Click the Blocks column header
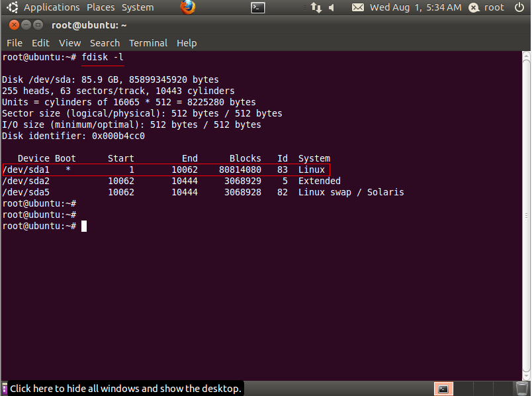Viewport: 532px width, 396px height. [x=245, y=159]
